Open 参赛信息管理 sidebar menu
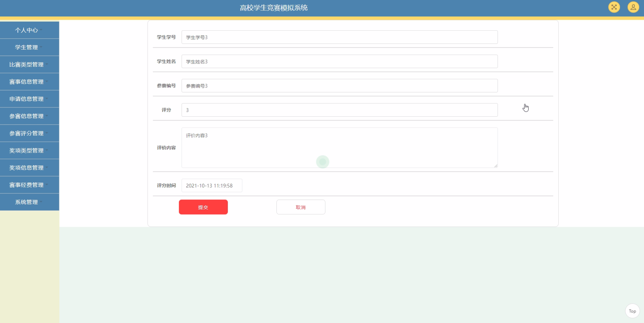The width and height of the screenshot is (644, 323). tap(29, 116)
